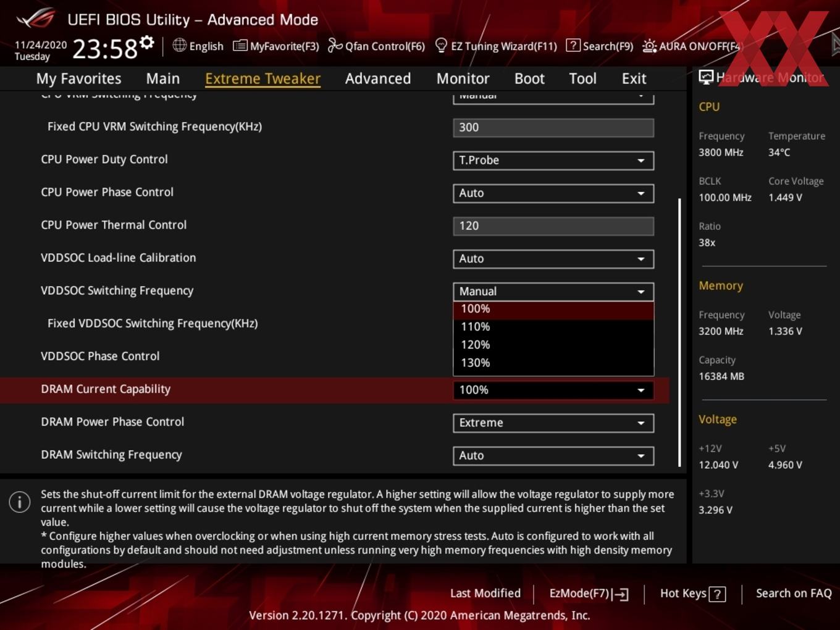Screen dimensions: 840x630
Task: Click the Fixed CPU VRM Switching Frequency field
Action: 553,128
